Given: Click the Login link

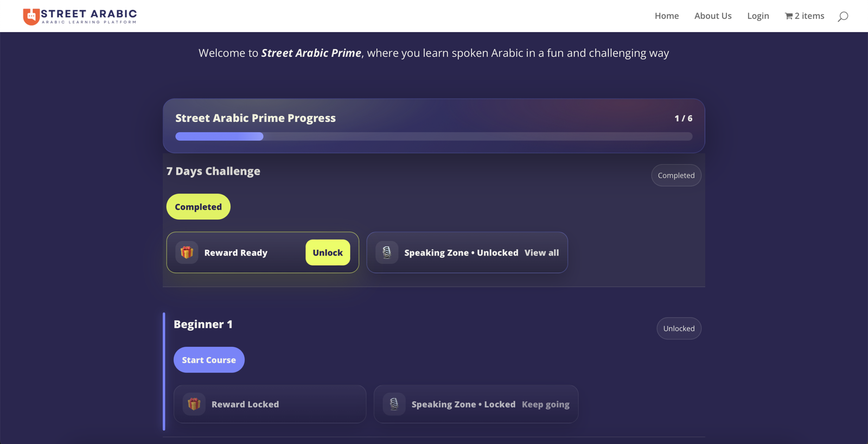Looking at the screenshot, I should click(x=757, y=16).
